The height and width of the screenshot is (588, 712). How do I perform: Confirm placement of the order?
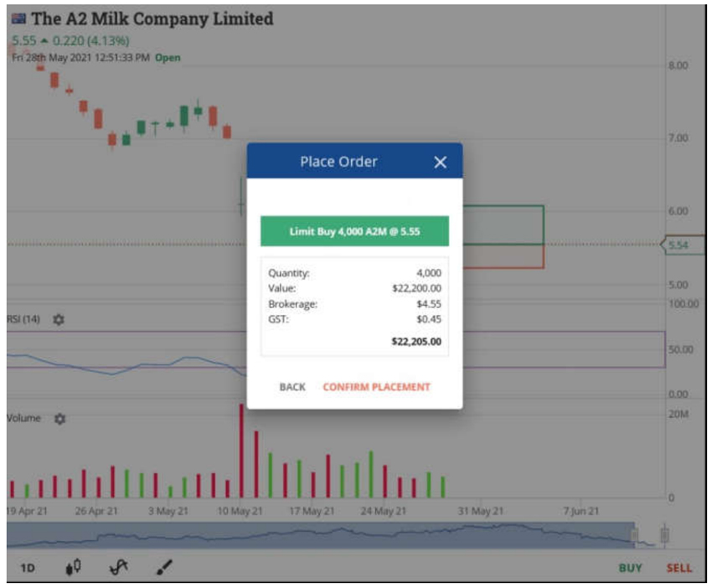click(376, 387)
